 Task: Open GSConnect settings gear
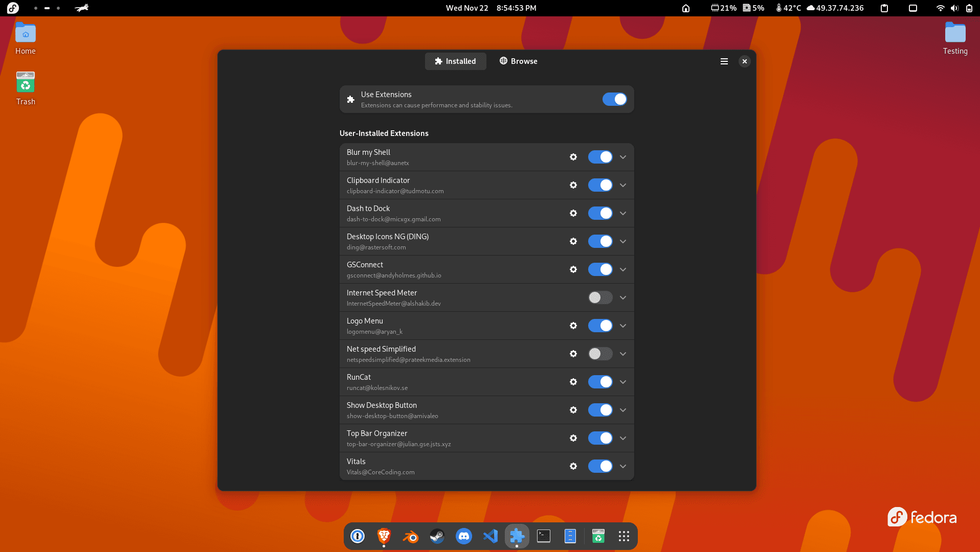pos(573,269)
